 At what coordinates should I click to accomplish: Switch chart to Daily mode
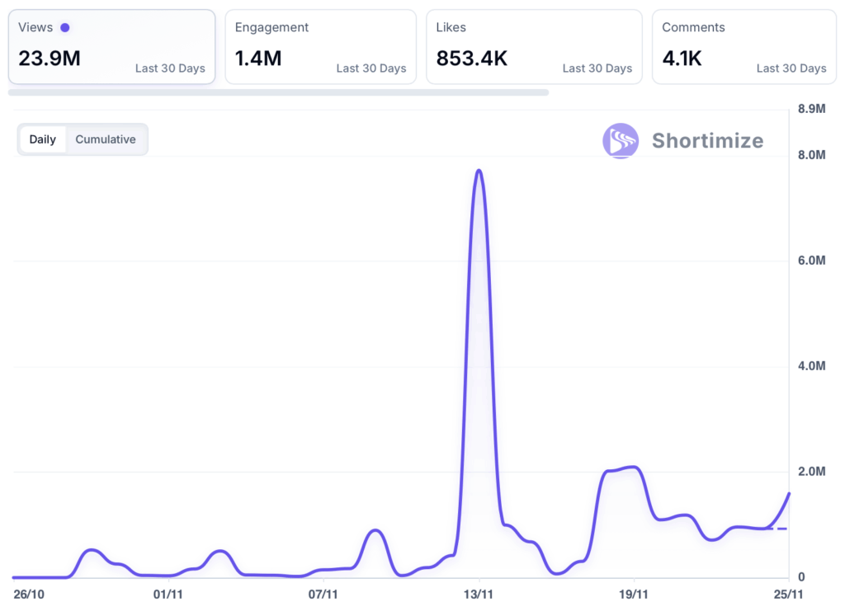[42, 139]
